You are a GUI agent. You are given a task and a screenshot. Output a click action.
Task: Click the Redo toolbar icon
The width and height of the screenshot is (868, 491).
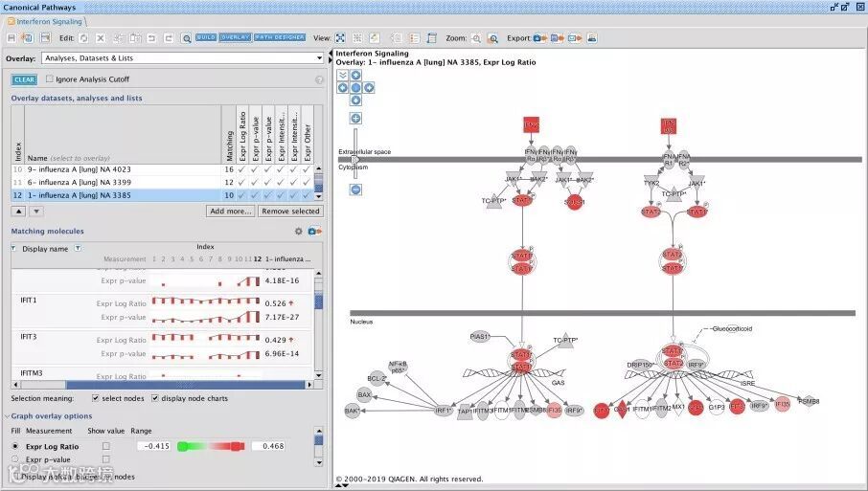click(x=169, y=38)
